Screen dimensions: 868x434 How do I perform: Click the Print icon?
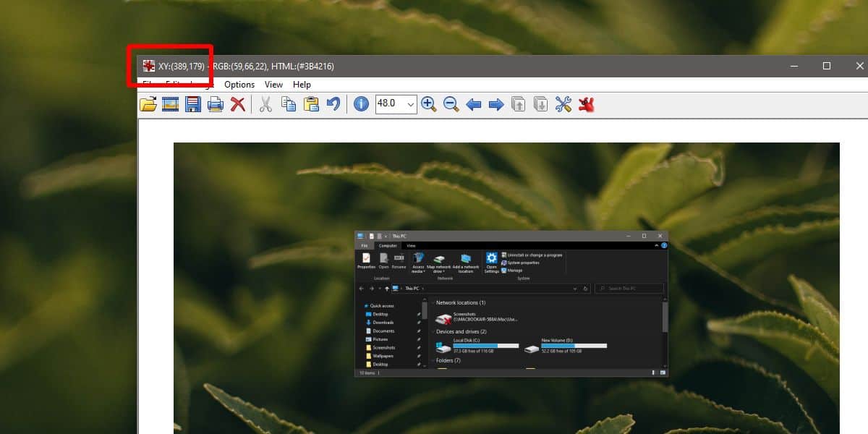[x=216, y=104]
